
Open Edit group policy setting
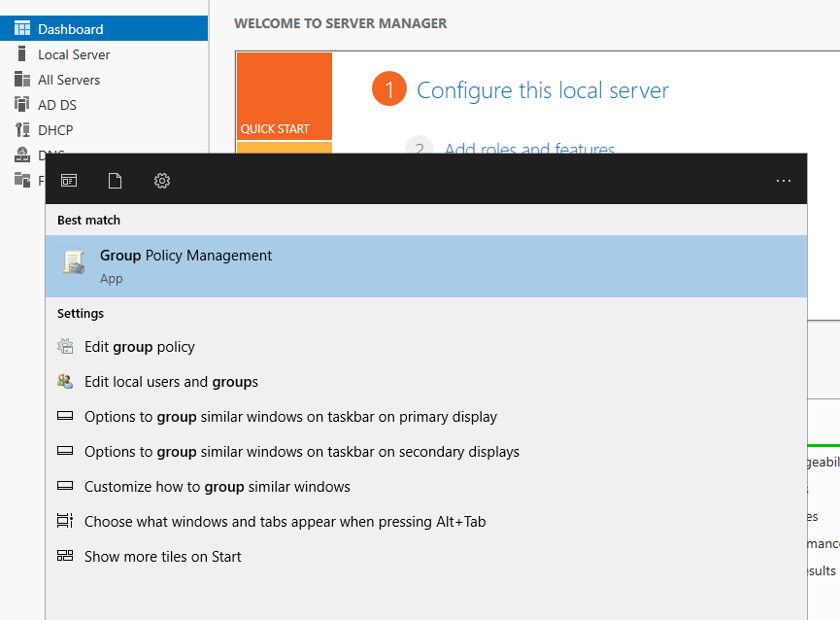pyautogui.click(x=139, y=347)
